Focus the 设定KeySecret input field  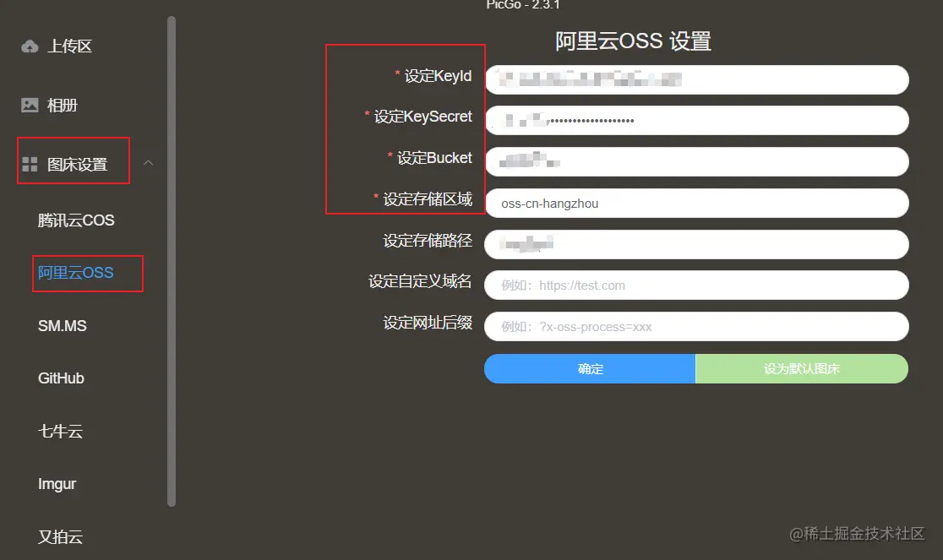click(696, 121)
